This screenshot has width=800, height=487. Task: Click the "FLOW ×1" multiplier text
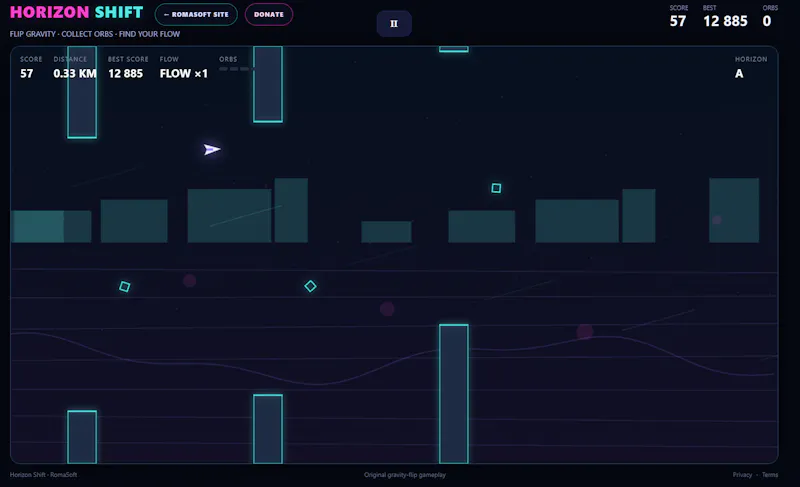pyautogui.click(x=184, y=73)
